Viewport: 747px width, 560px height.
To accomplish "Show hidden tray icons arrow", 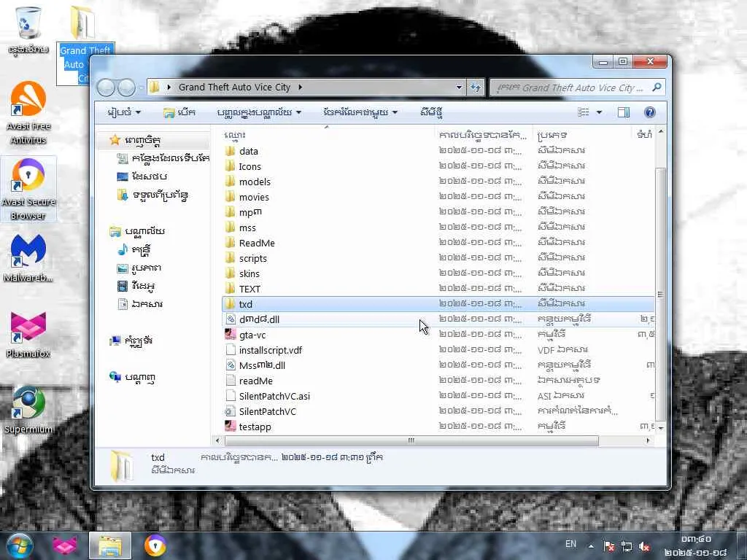I will click(591, 547).
